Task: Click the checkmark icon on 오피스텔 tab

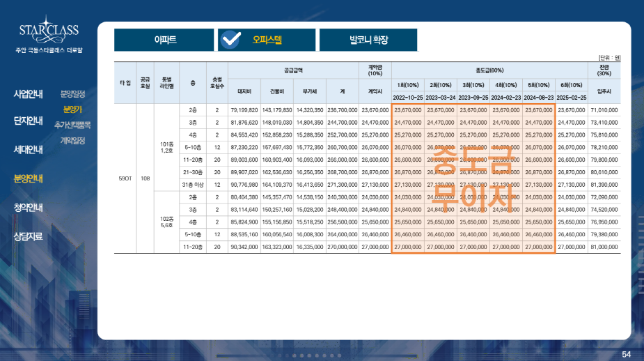Action: click(x=230, y=40)
